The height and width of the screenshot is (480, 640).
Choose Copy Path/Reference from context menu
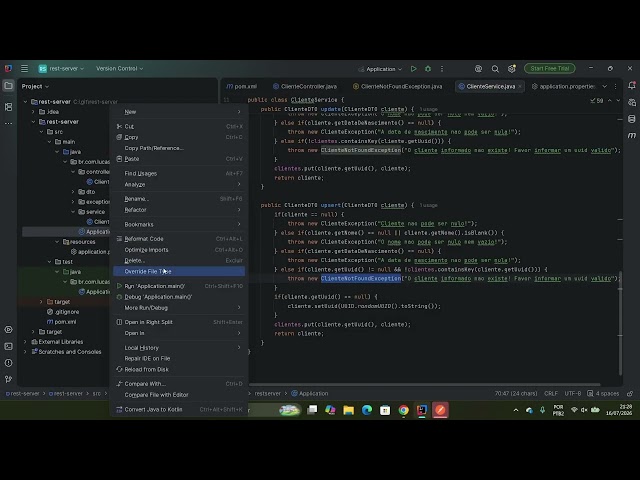(179, 148)
